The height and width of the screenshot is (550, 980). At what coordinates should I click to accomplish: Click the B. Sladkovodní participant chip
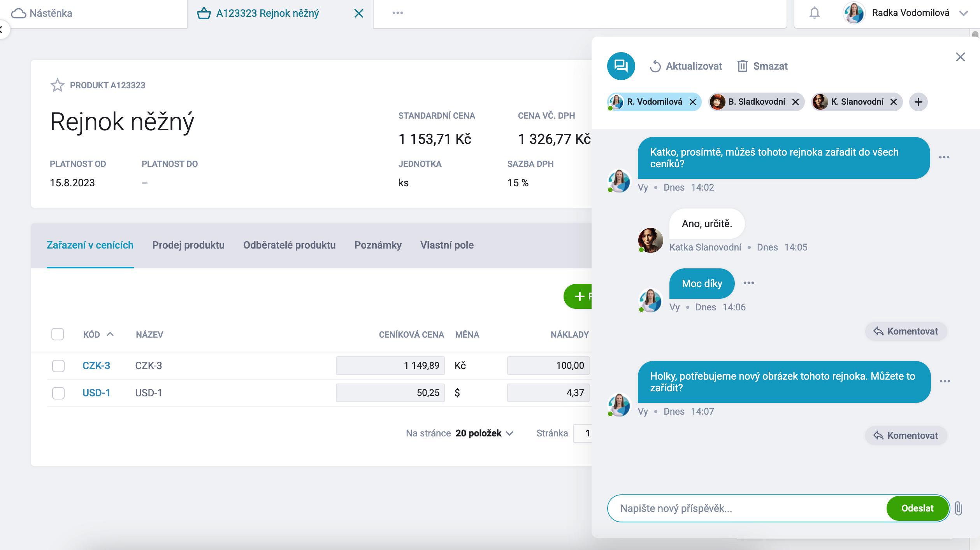[x=756, y=102]
